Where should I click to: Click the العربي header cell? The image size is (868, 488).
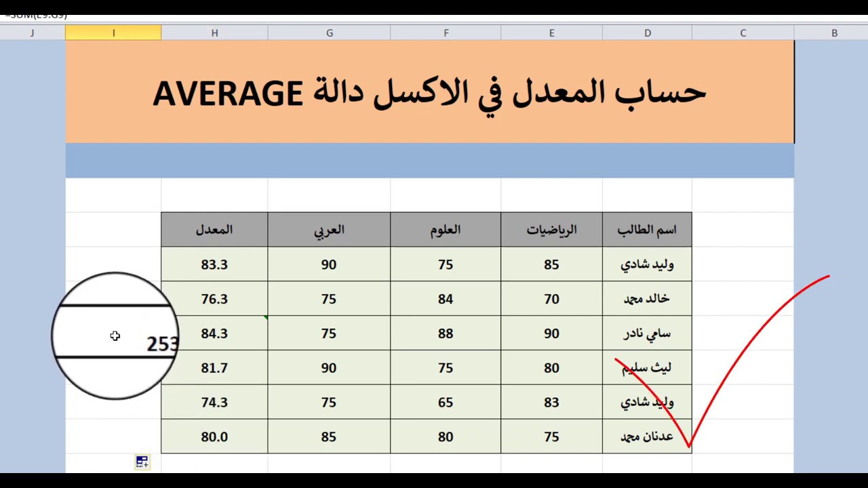(x=329, y=230)
